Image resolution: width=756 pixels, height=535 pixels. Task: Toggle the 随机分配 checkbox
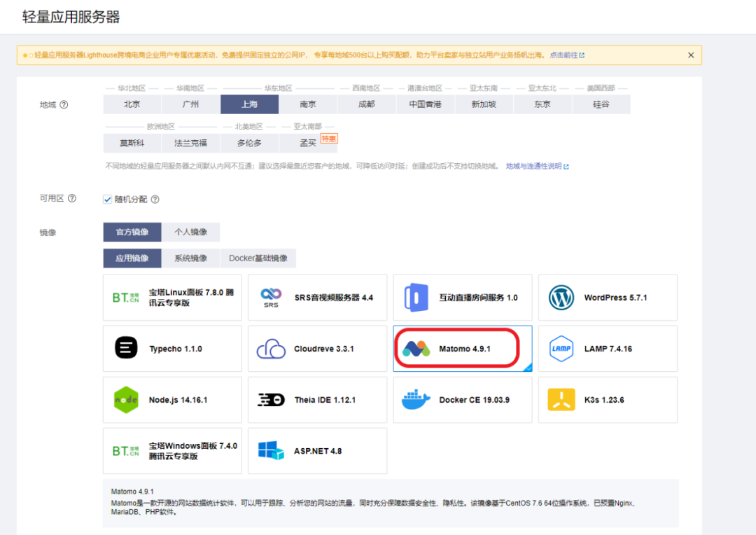(x=108, y=200)
